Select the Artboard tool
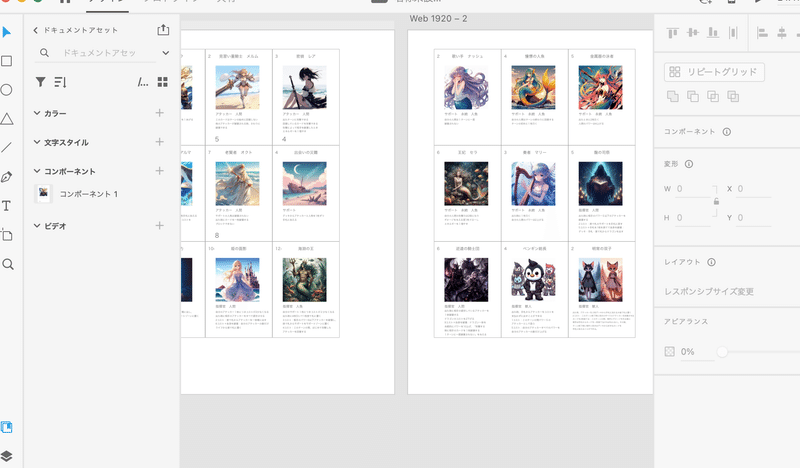800x468 pixels. [x=7, y=235]
